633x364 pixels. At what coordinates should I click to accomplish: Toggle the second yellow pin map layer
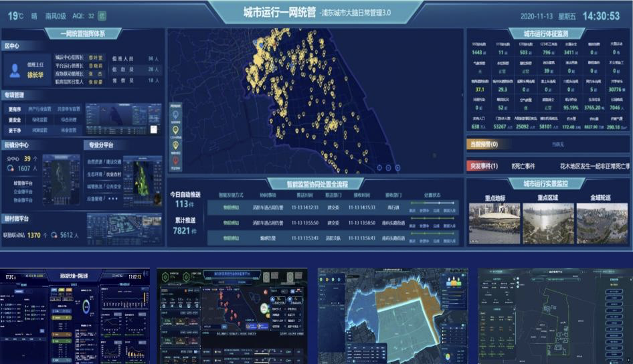[175, 145]
